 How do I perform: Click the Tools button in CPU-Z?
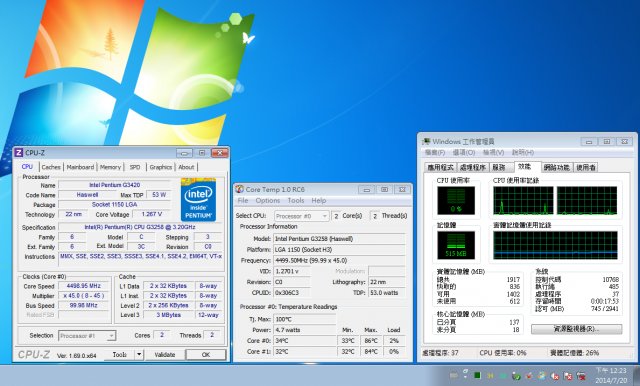coord(119,355)
